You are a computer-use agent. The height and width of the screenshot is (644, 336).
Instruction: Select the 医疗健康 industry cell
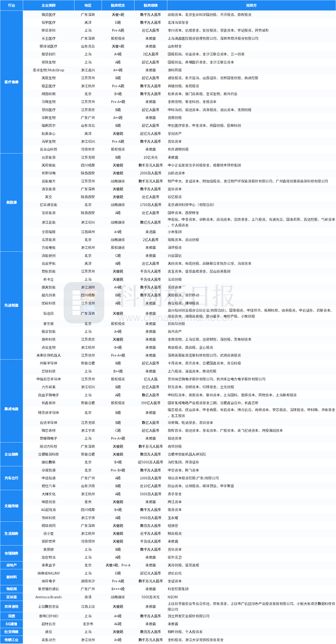click(x=12, y=82)
